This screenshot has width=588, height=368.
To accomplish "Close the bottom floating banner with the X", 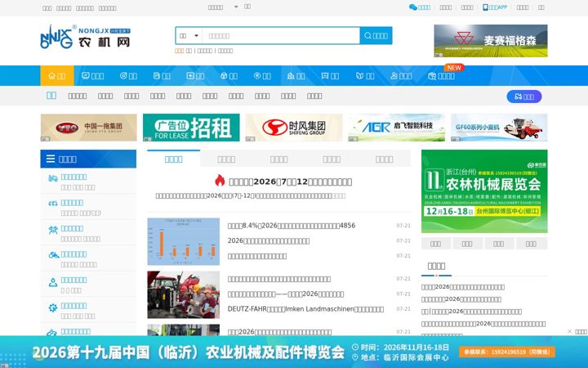I will (570, 331).
